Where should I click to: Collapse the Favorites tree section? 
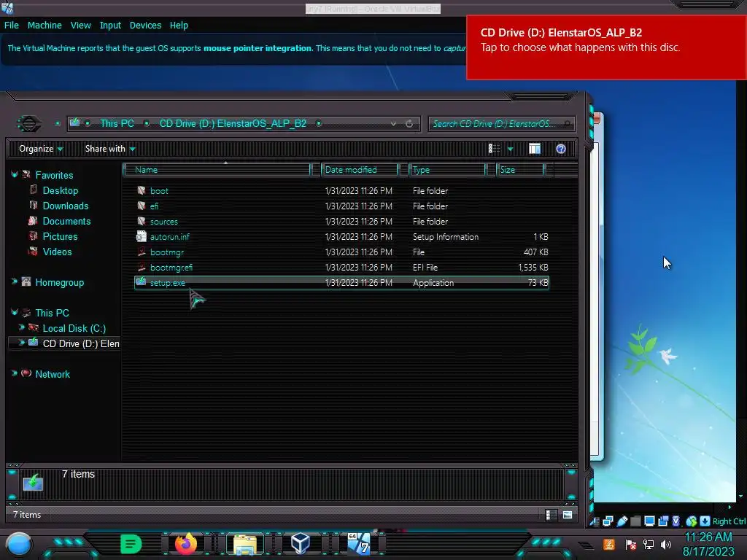coord(15,175)
